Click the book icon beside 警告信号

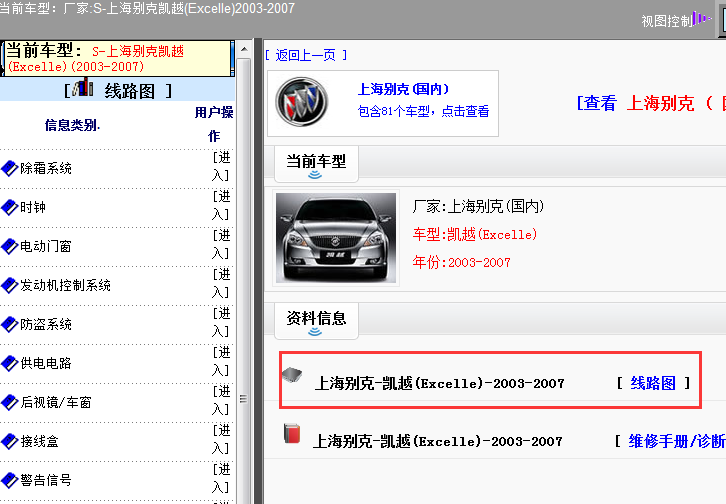tap(9, 480)
